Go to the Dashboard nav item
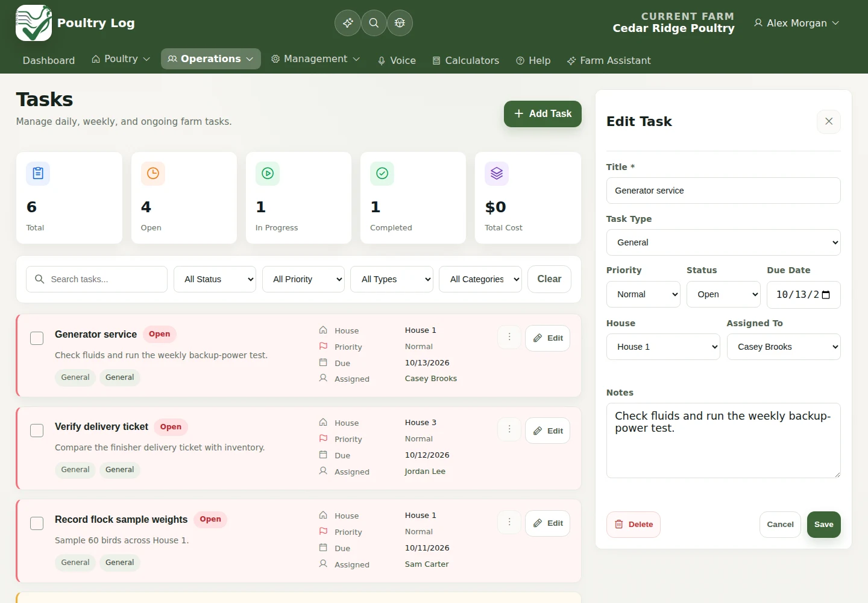Image resolution: width=868 pixels, height=603 pixels. (49, 60)
